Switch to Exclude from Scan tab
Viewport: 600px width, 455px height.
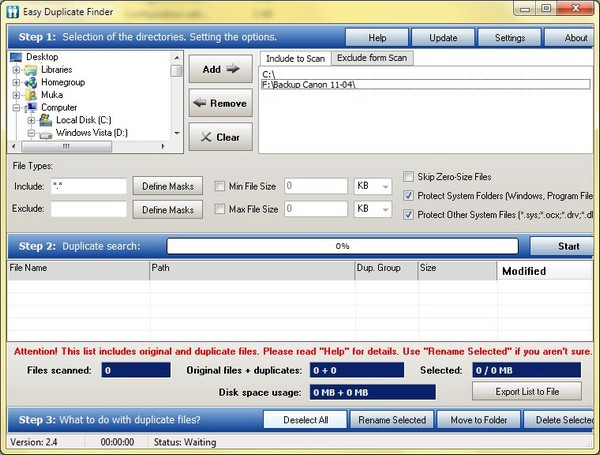click(x=372, y=58)
